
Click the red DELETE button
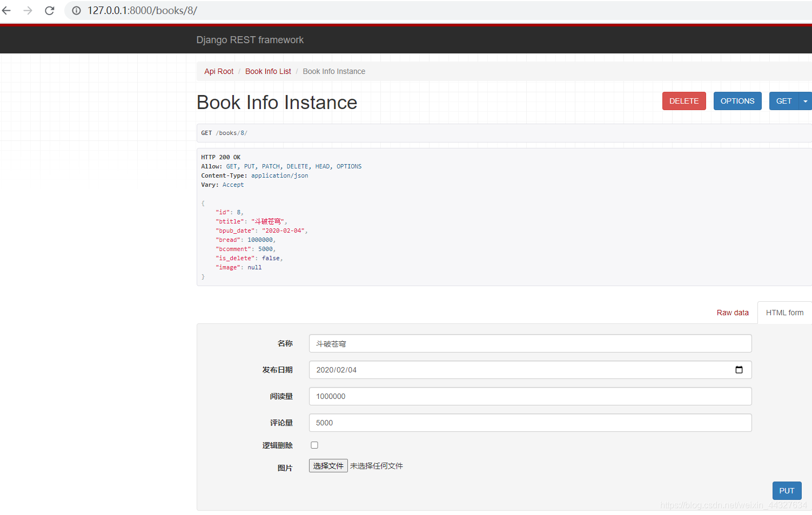[684, 101]
